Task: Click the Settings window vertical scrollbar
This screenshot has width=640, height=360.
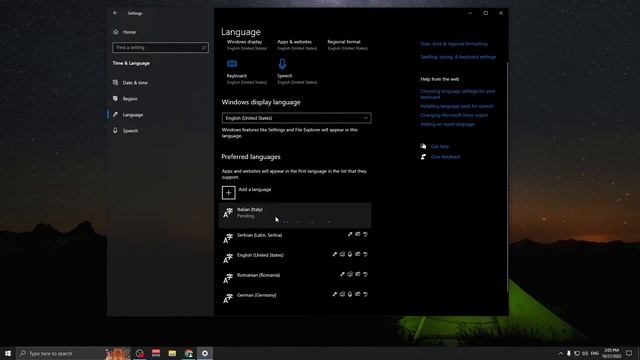Action: pos(507,176)
